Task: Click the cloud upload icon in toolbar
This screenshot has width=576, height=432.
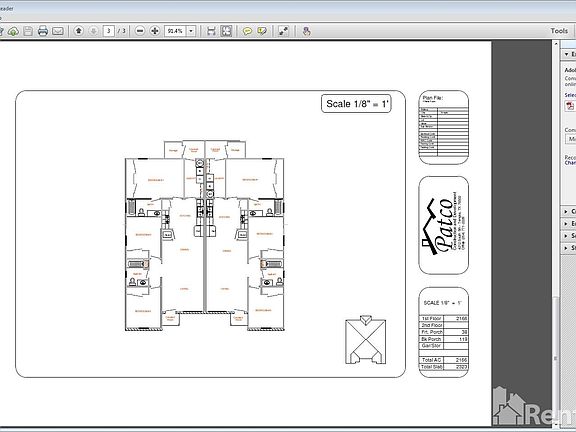Action: (x=13, y=31)
